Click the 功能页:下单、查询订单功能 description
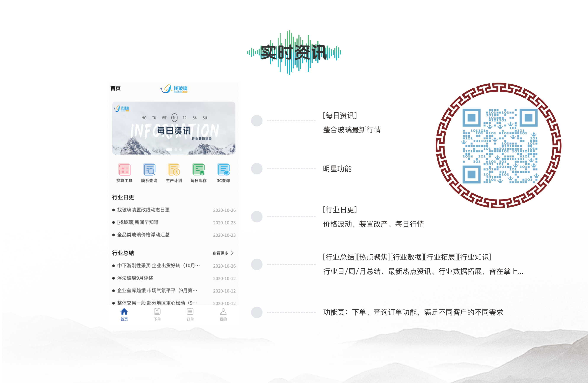 click(x=413, y=312)
